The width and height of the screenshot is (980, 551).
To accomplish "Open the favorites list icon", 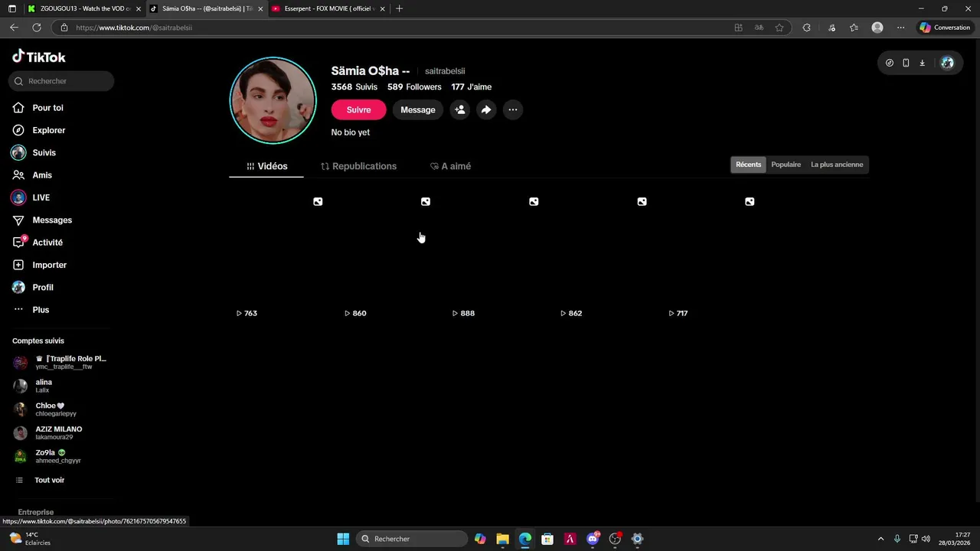I will (854, 28).
